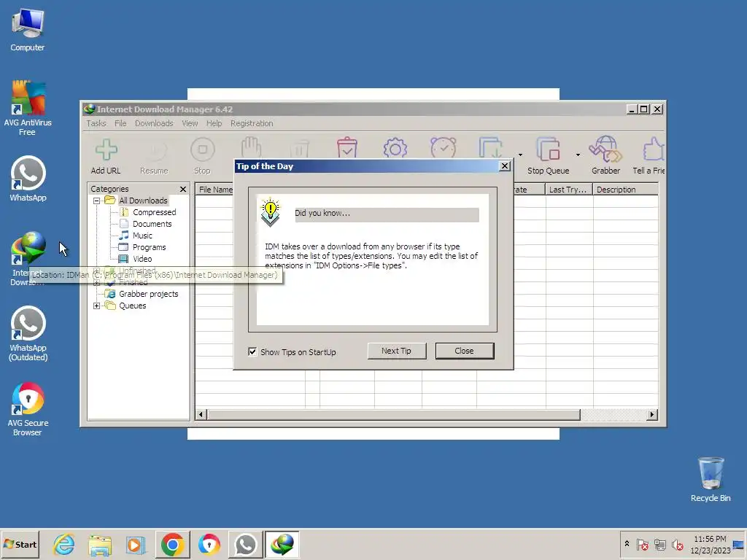Select the Internet Download Manager desktop icon
747x560 pixels.
click(x=28, y=259)
